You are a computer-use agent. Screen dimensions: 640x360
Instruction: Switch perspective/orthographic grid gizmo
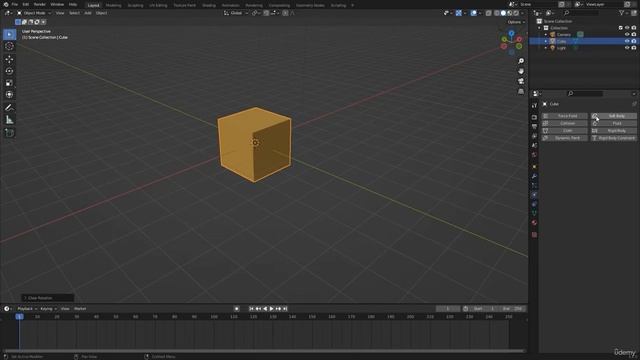521,91
